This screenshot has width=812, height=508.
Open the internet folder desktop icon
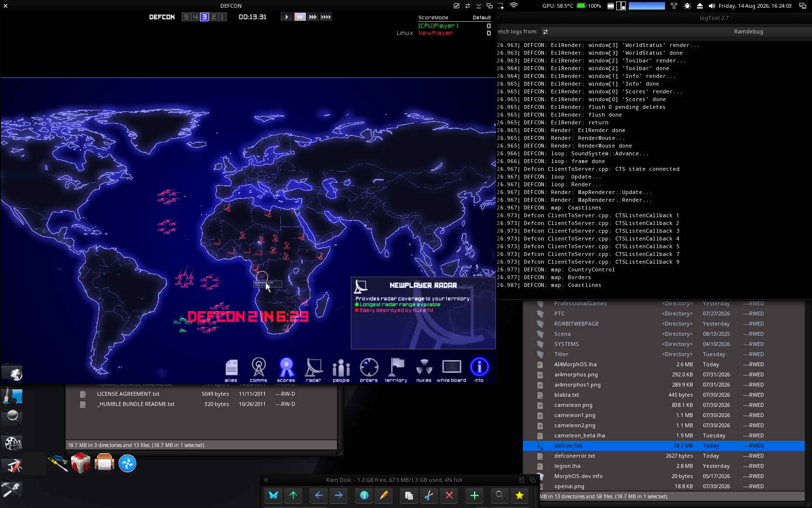pyautogui.click(x=12, y=373)
